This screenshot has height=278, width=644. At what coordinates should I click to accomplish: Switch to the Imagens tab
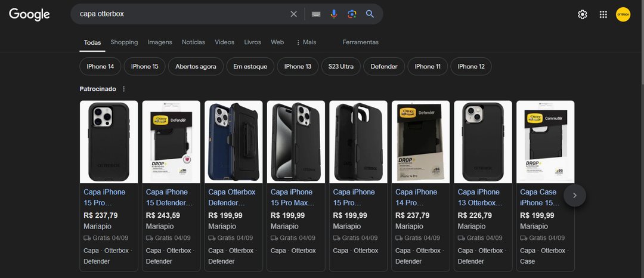(x=160, y=42)
